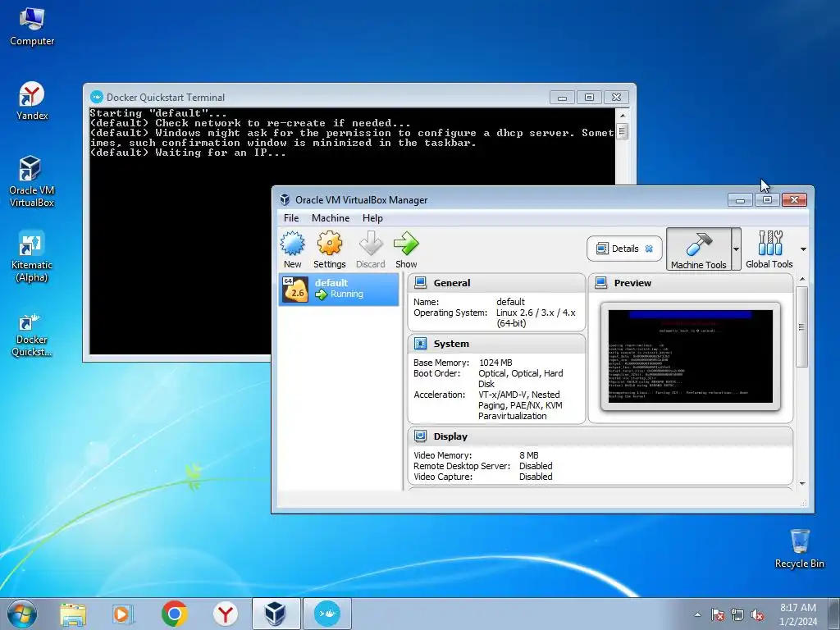840x630 pixels.
Task: Show hidden system tray icons
Action: click(x=697, y=614)
